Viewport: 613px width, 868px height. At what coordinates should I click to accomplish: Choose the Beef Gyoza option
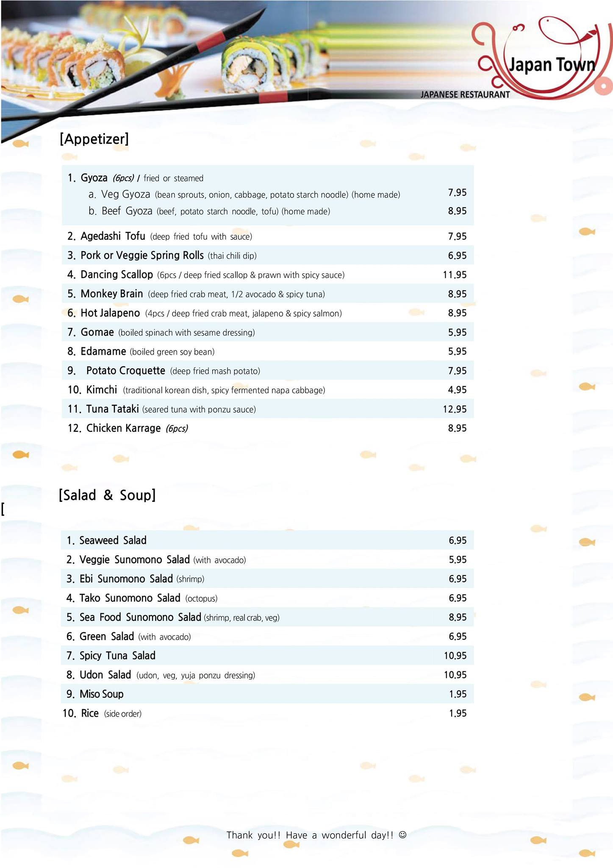pos(127,211)
